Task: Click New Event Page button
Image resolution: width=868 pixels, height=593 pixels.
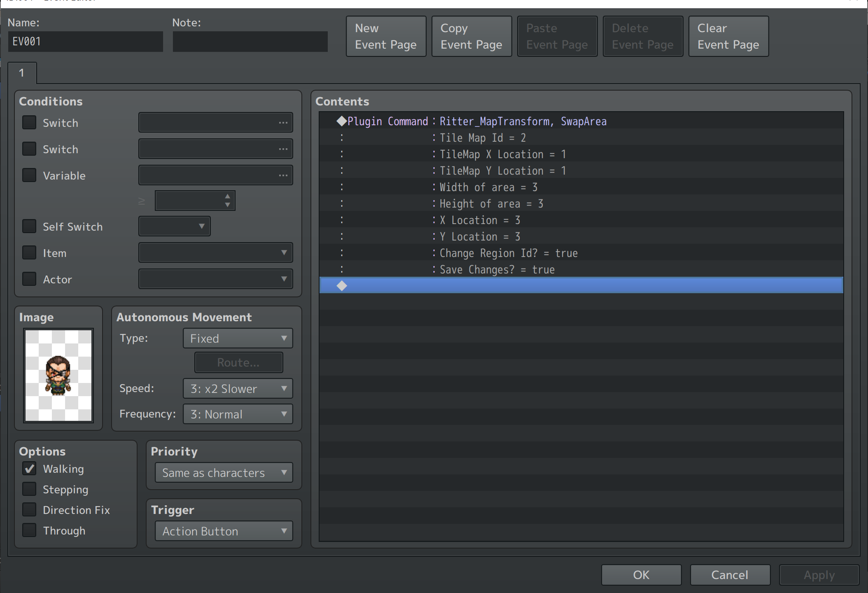Action: pos(386,36)
